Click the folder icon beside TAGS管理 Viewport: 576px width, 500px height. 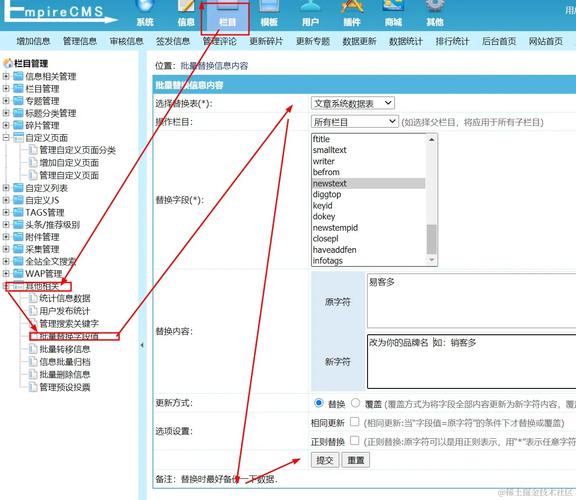[18, 212]
